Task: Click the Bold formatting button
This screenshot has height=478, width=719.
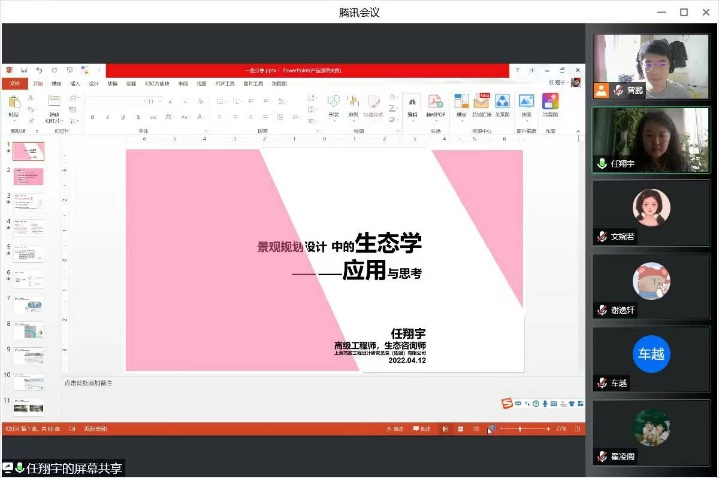Action: click(x=92, y=117)
